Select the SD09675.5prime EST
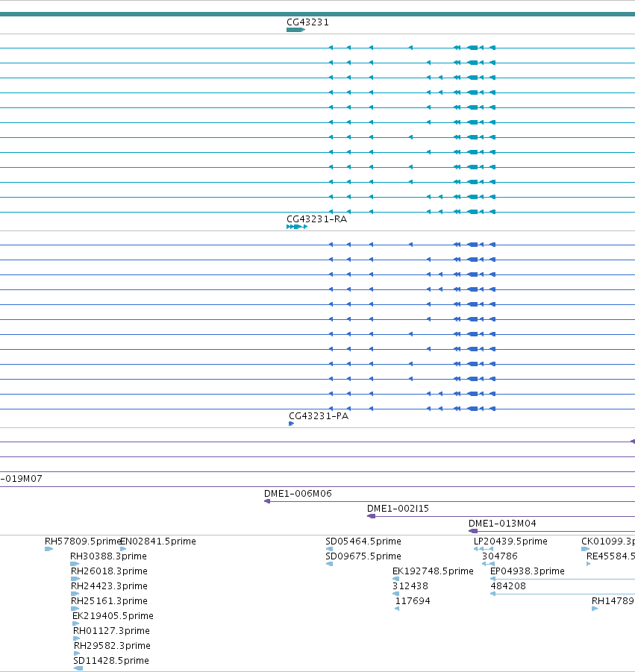 click(363, 556)
